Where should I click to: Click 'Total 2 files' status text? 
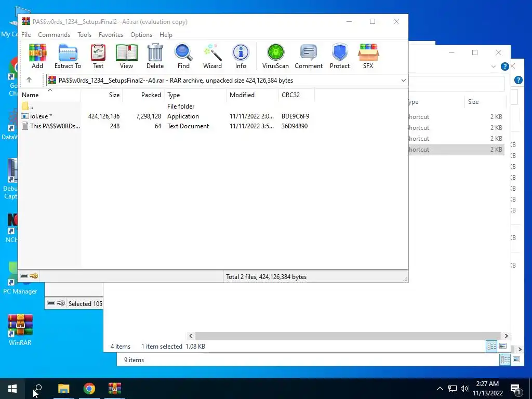[x=267, y=277]
